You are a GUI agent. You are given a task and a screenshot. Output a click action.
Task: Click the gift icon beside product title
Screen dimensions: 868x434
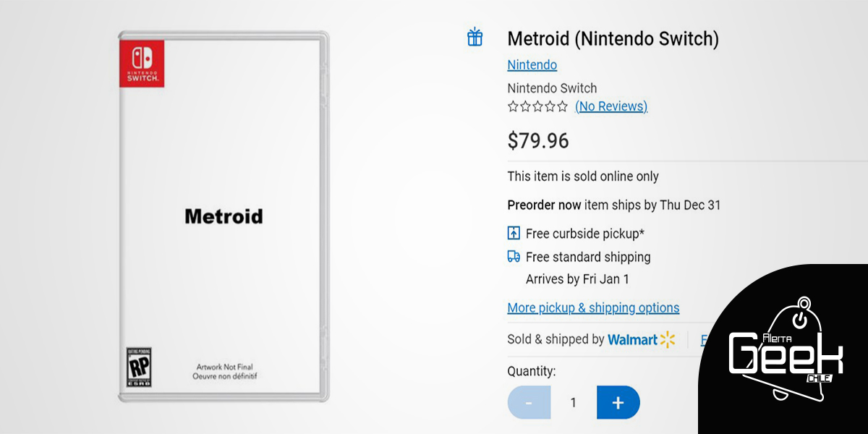click(x=475, y=38)
